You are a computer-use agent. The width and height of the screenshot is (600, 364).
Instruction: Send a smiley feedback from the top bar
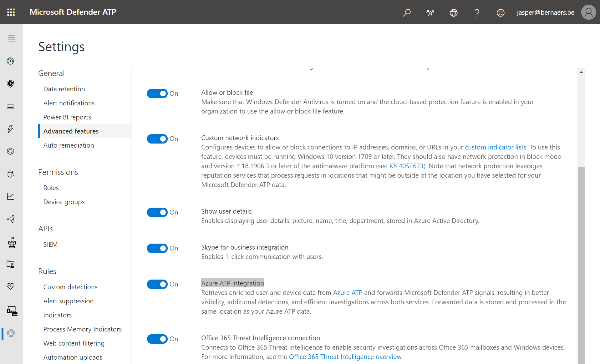500,13
